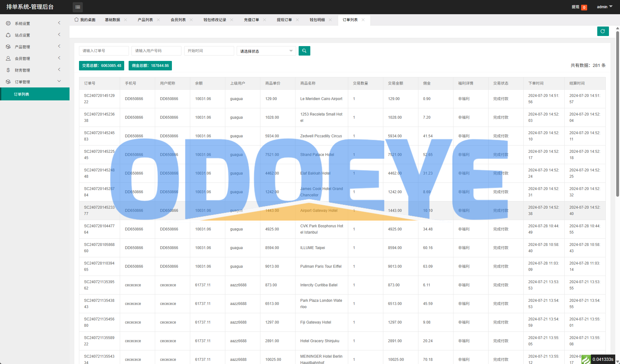Click the green search magnifier button
The image size is (620, 364).
tap(304, 51)
